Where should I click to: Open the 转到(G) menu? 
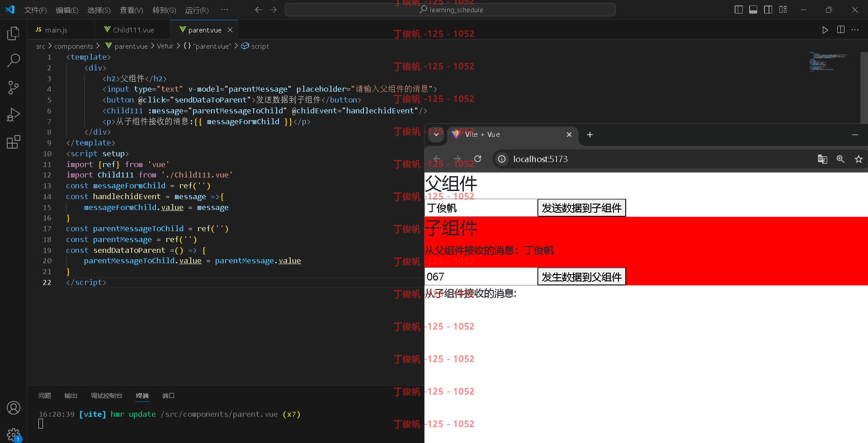[164, 10]
